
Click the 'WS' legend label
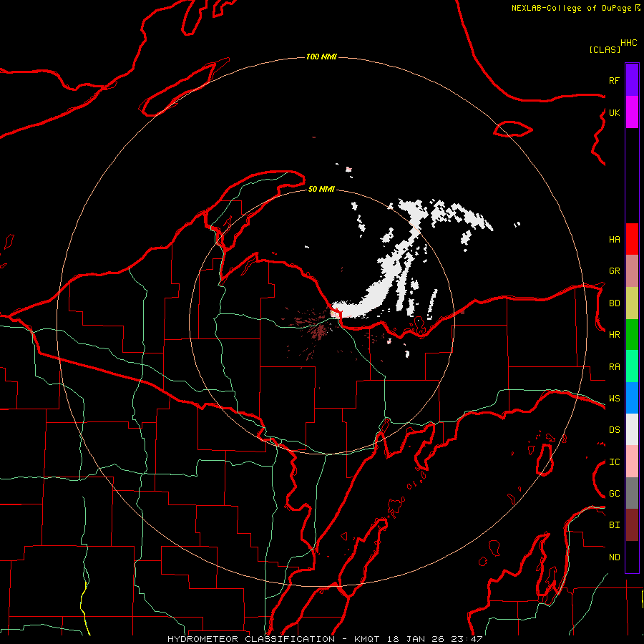614,399
